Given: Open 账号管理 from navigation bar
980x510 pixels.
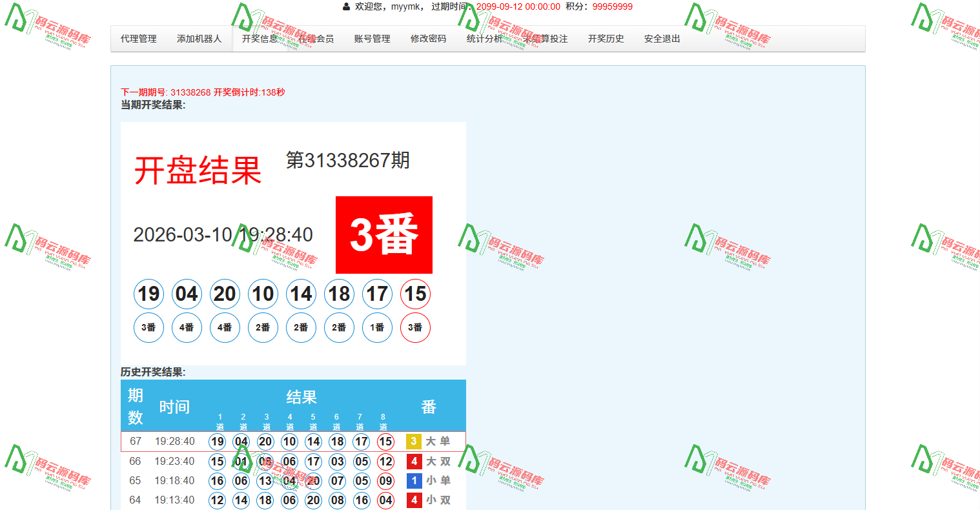Looking at the screenshot, I should coord(372,39).
